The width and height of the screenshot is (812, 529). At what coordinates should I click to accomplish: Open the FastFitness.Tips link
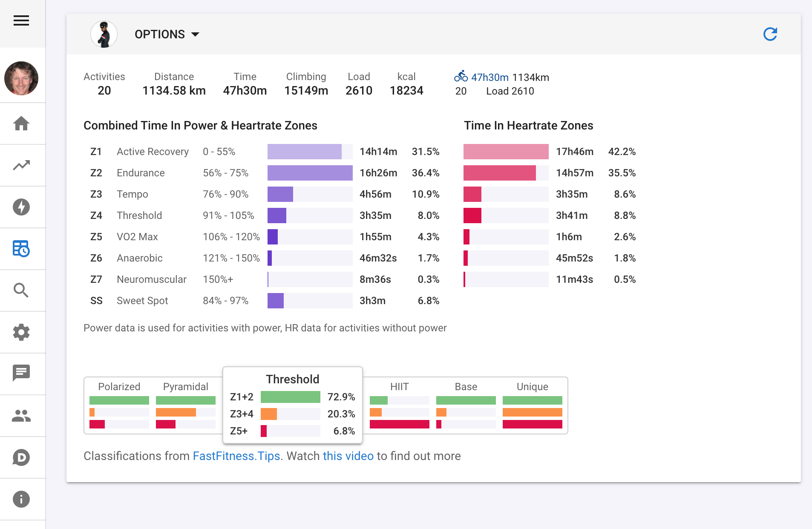[236, 456]
